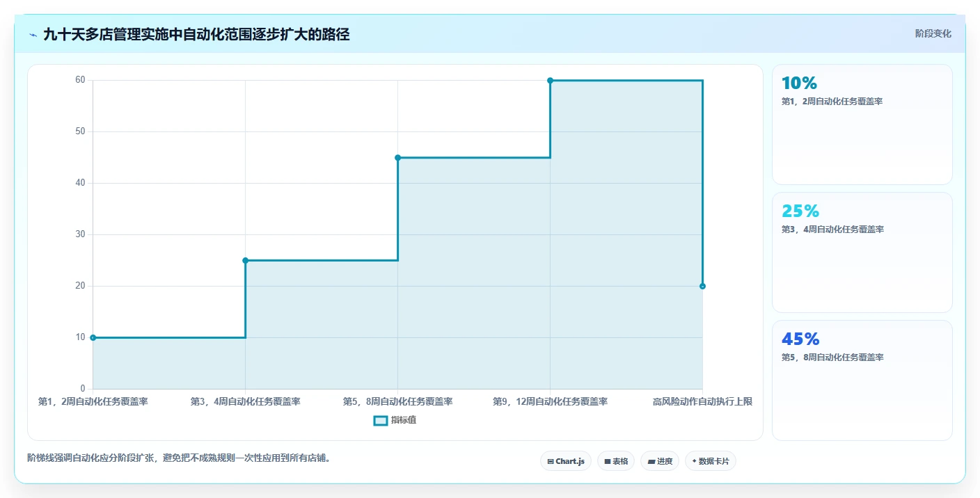Click x-axis label 第1，2周自动化任务覆盖率
Screen dimensions: 980x498
pyautogui.click(x=93, y=402)
